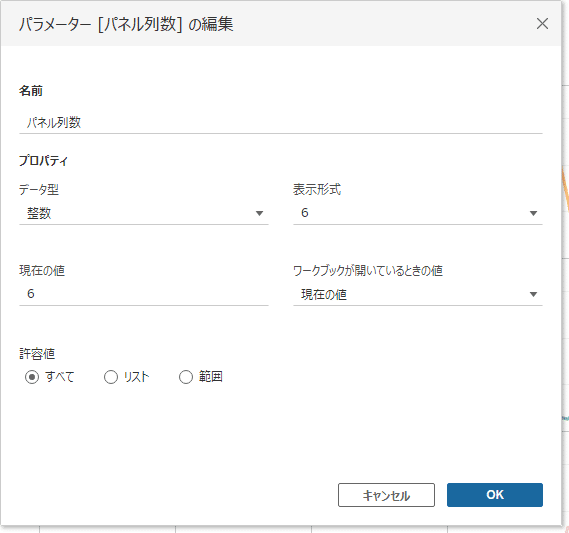
Task: Confirm changes with the OK button
Action: (x=495, y=495)
